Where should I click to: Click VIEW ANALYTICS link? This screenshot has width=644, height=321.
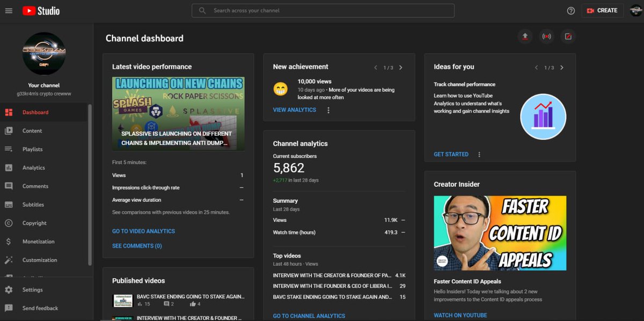click(x=295, y=110)
